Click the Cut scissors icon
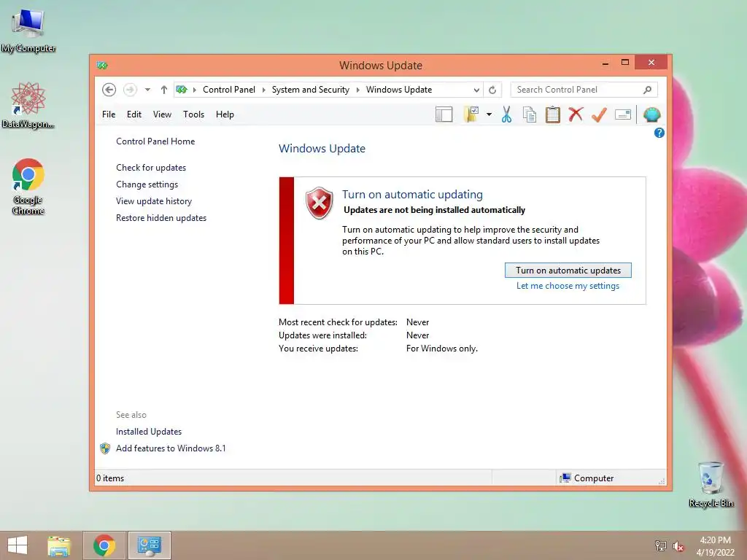Screen dimensions: 747x560 506,114
